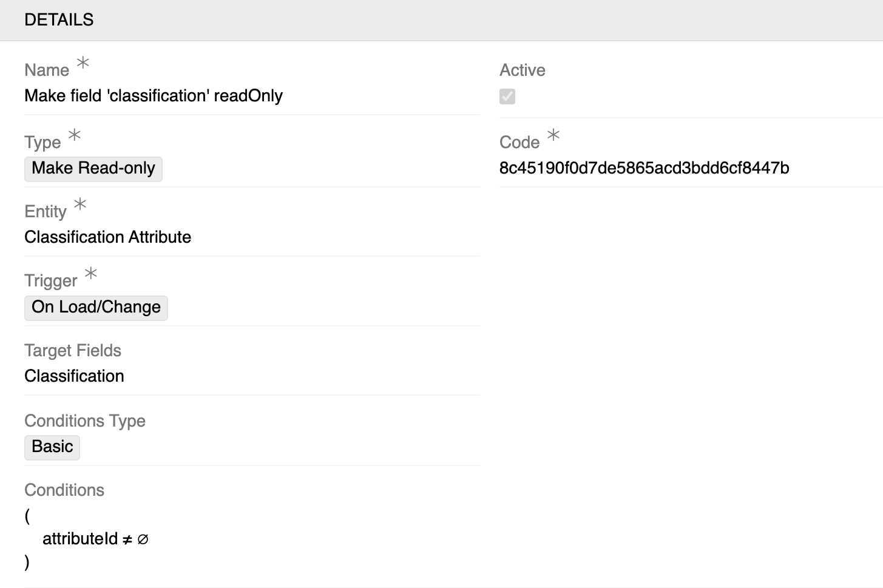Click the Conditions label
Viewport: 883px width, 588px height.
click(64, 490)
